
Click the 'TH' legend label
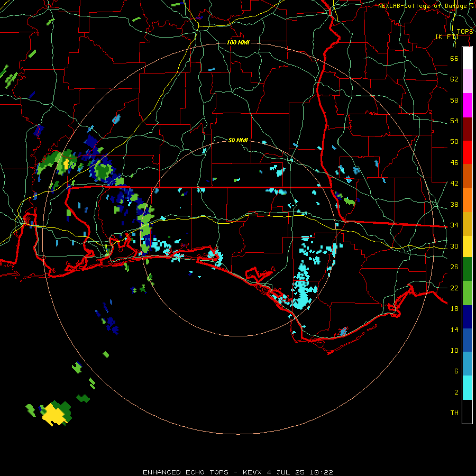tap(454, 413)
